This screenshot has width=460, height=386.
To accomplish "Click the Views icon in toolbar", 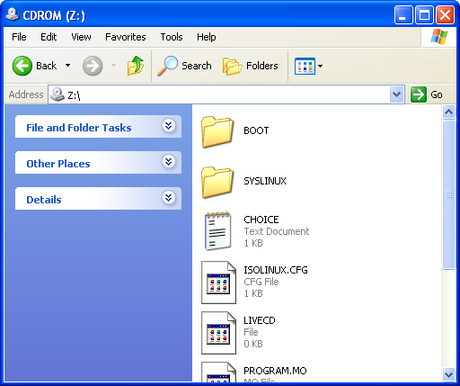I will pos(305,66).
